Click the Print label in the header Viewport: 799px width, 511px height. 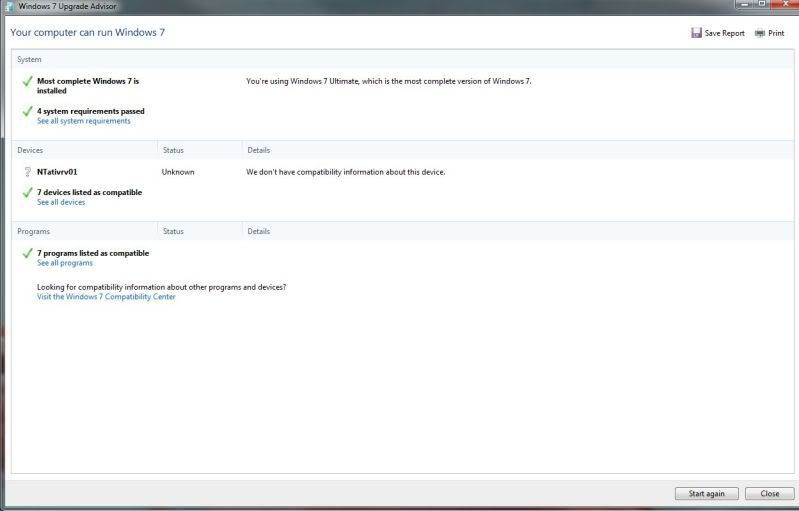point(776,33)
